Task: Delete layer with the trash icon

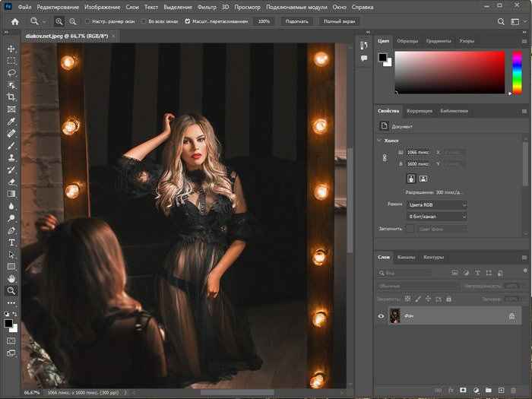Action: (x=514, y=388)
